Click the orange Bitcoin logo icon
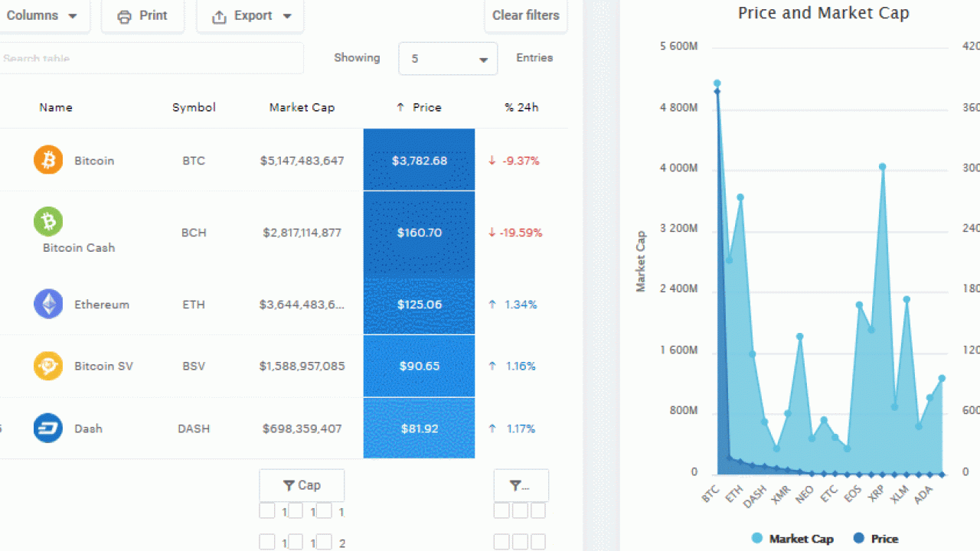The width and height of the screenshot is (980, 551). [x=48, y=160]
